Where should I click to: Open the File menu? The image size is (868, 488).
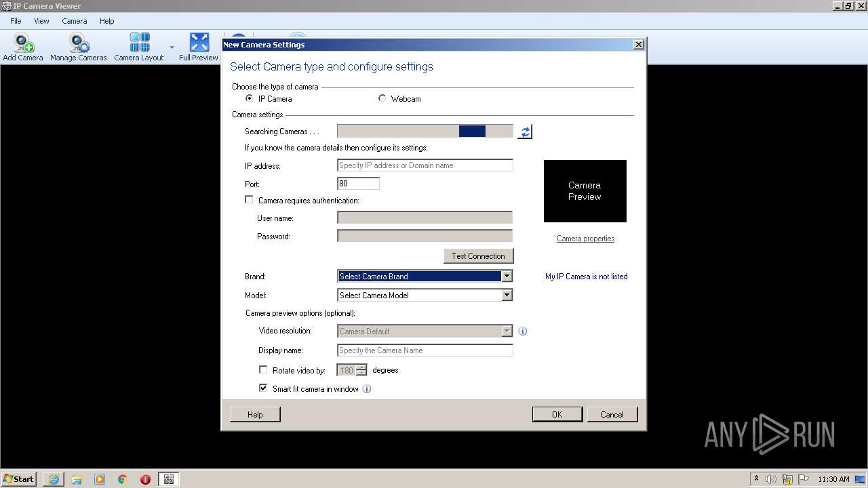pos(16,21)
